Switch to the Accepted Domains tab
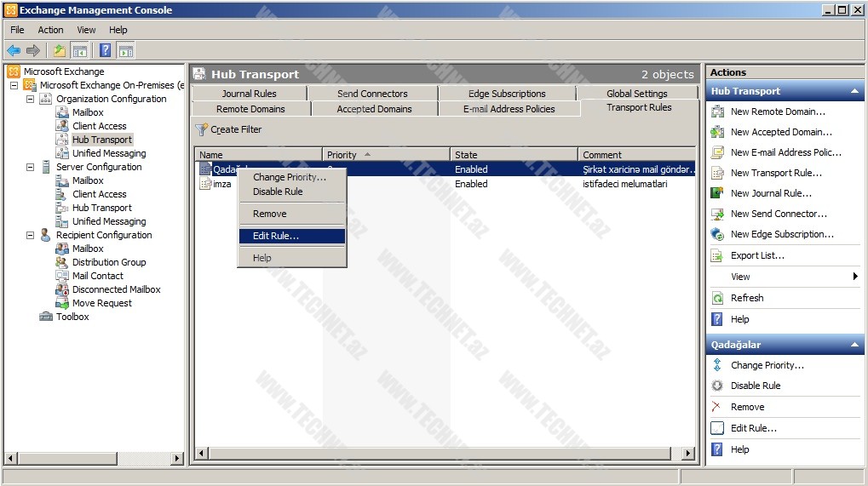The height and width of the screenshot is (486, 868). (374, 109)
